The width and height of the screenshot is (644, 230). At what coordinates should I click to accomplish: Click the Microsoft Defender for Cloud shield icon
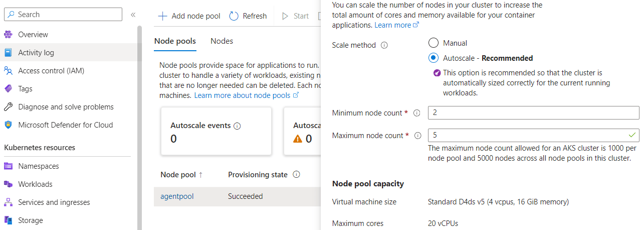point(8,125)
